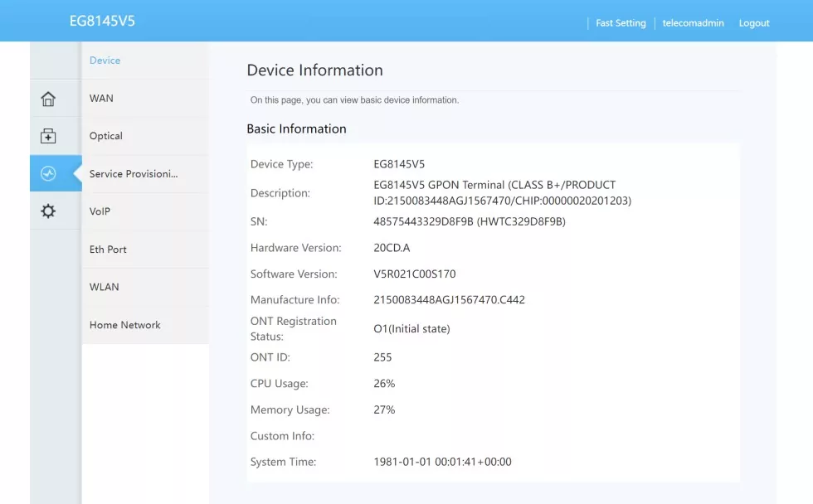This screenshot has width=813, height=504.
Task: Click the System Time value
Action: coord(442,462)
